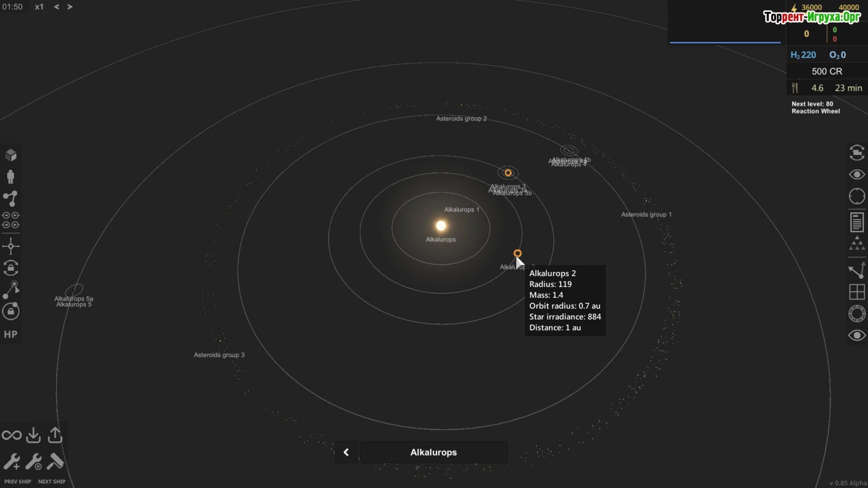Select the trajectory waypoint icon
The image size is (868, 488).
tap(11, 290)
